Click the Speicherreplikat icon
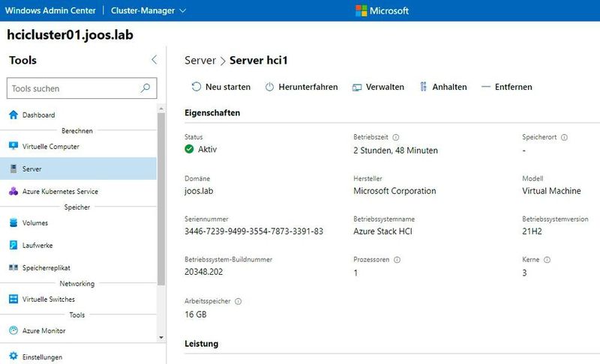Image resolution: width=600 pixels, height=364 pixels. click(13, 267)
